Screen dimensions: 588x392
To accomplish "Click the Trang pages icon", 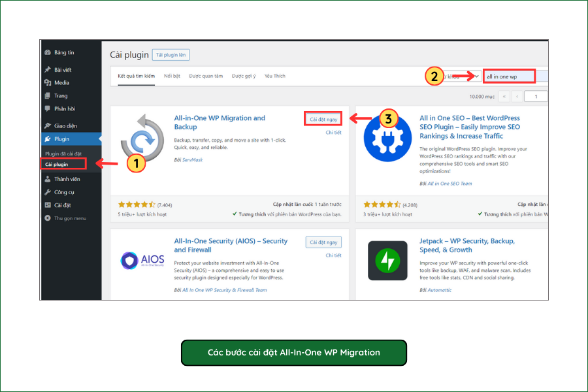I will 48,95.
